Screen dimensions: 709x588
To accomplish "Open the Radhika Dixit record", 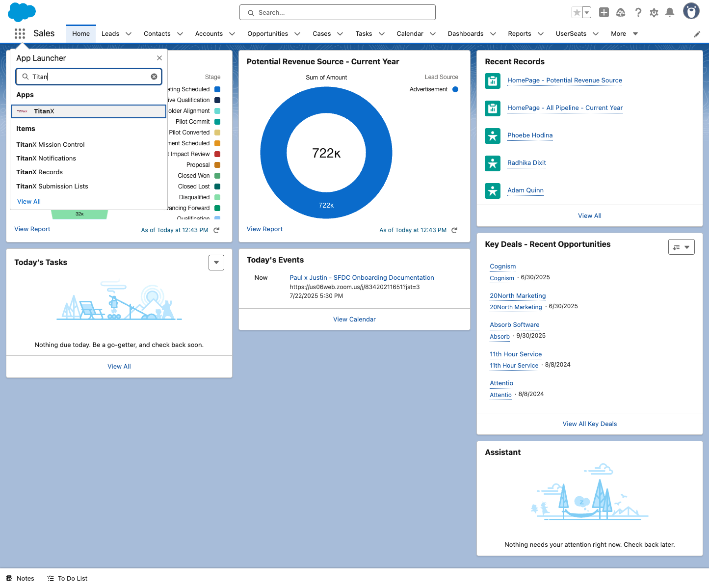I will click(526, 163).
